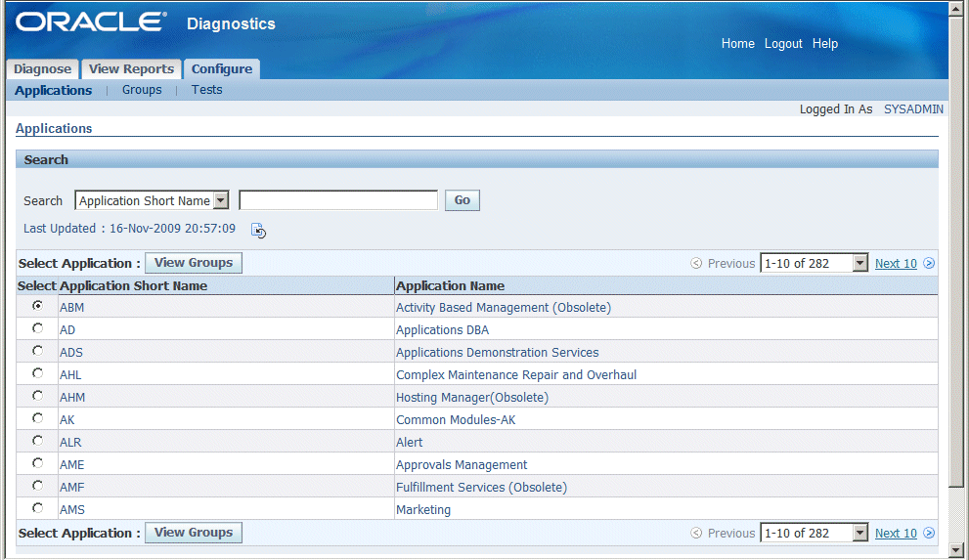
Task: Click the SYSADMIN user name text
Action: click(x=913, y=109)
